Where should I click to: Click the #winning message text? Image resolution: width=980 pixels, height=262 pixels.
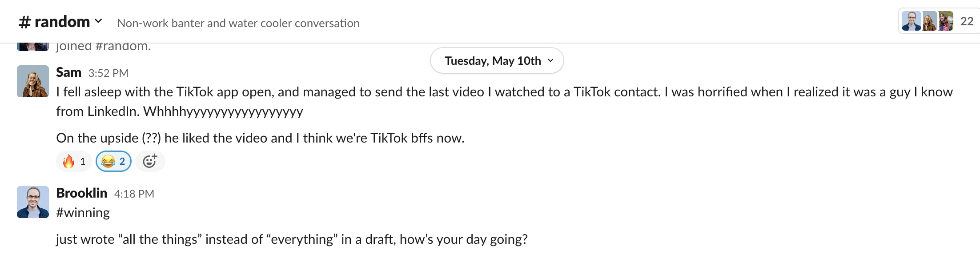(83, 213)
